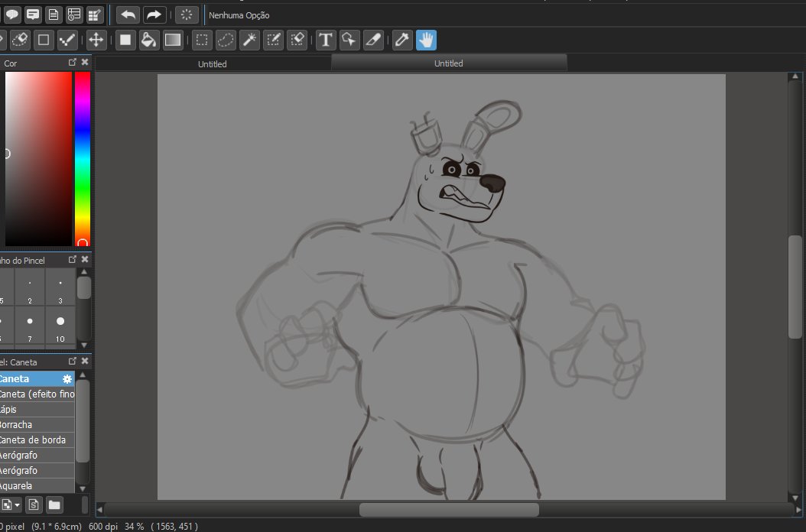Undo the last action
The height and width of the screenshot is (532, 806).
click(128, 15)
